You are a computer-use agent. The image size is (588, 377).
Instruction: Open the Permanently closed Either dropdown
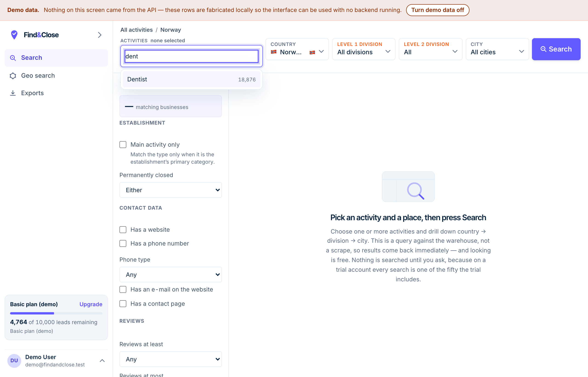point(170,190)
